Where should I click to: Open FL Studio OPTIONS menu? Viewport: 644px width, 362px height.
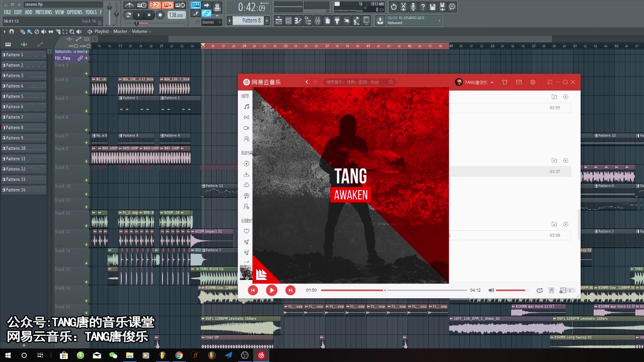74,12
